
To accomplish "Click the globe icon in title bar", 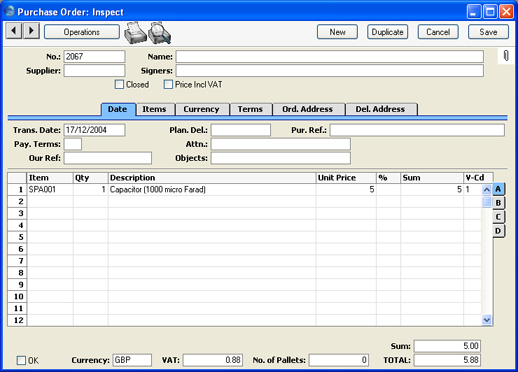I will pyautogui.click(x=10, y=12).
